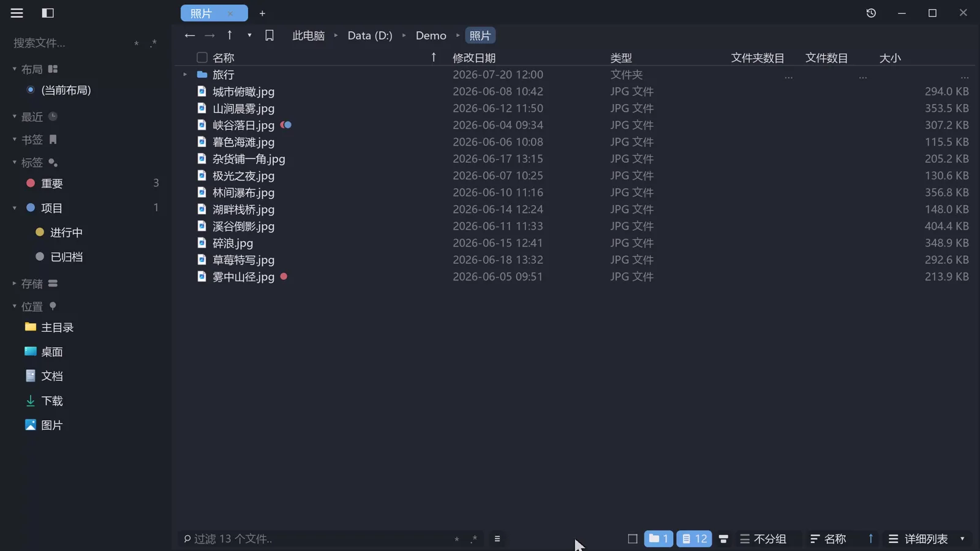Open the 详细列表 view mode dropdown
The height and width of the screenshot is (551, 980).
pyautogui.click(x=928, y=539)
